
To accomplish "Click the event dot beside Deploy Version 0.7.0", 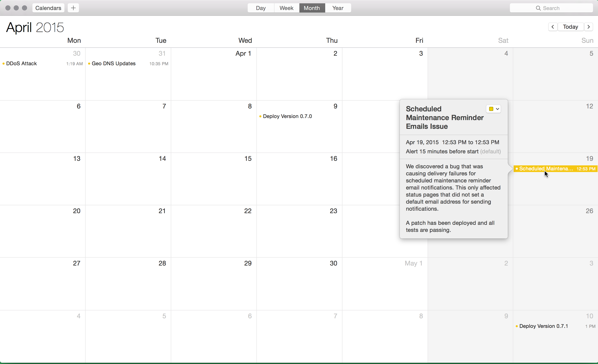I will [x=260, y=117].
